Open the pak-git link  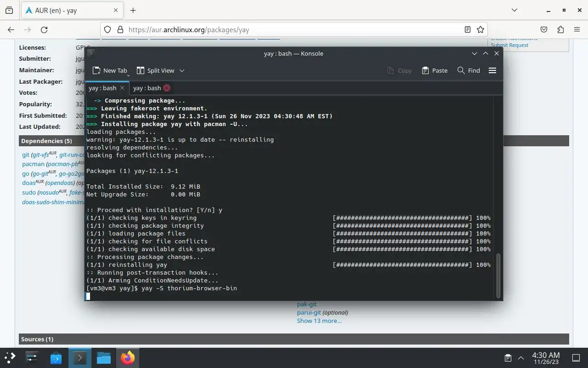click(x=306, y=304)
